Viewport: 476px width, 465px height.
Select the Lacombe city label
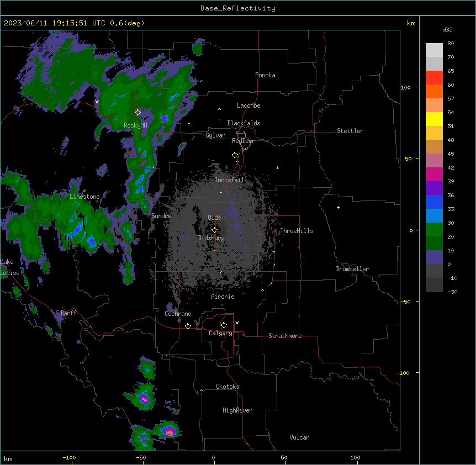click(x=248, y=105)
